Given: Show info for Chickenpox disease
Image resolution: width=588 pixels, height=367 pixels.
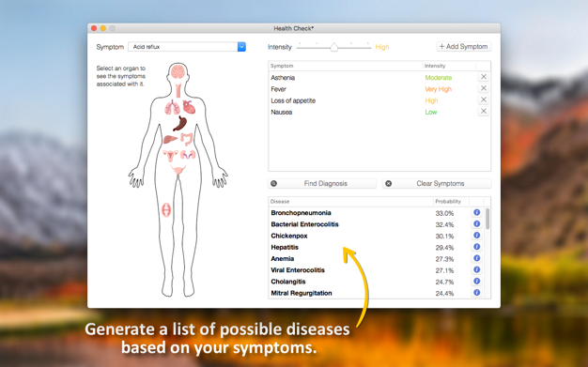Looking at the screenshot, I should tap(476, 236).
